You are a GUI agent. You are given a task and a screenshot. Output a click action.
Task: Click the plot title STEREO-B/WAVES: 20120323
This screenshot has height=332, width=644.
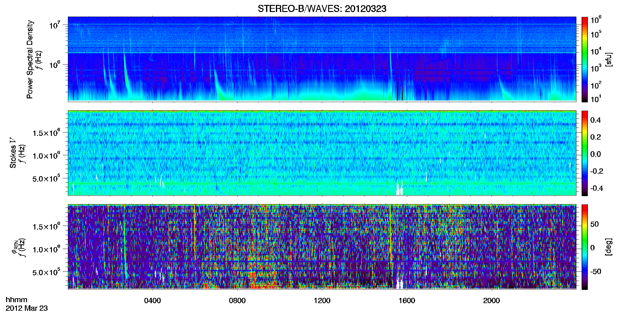(x=322, y=9)
